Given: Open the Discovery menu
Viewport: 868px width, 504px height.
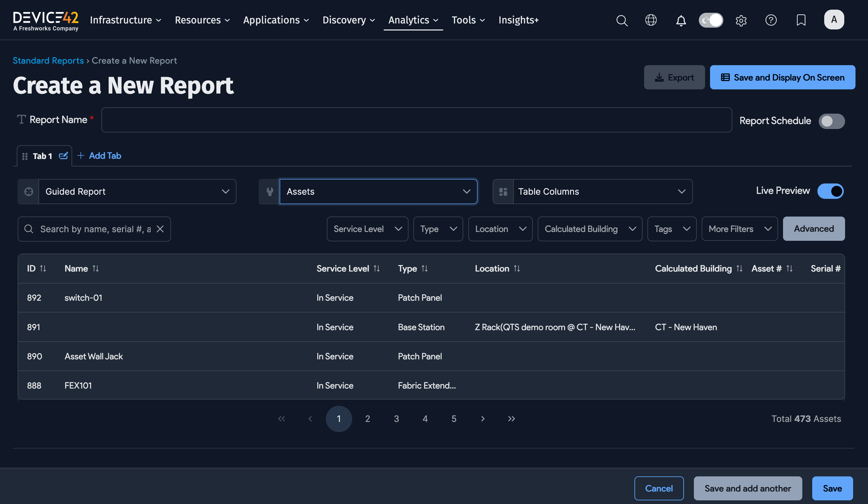Looking at the screenshot, I should pos(349,20).
